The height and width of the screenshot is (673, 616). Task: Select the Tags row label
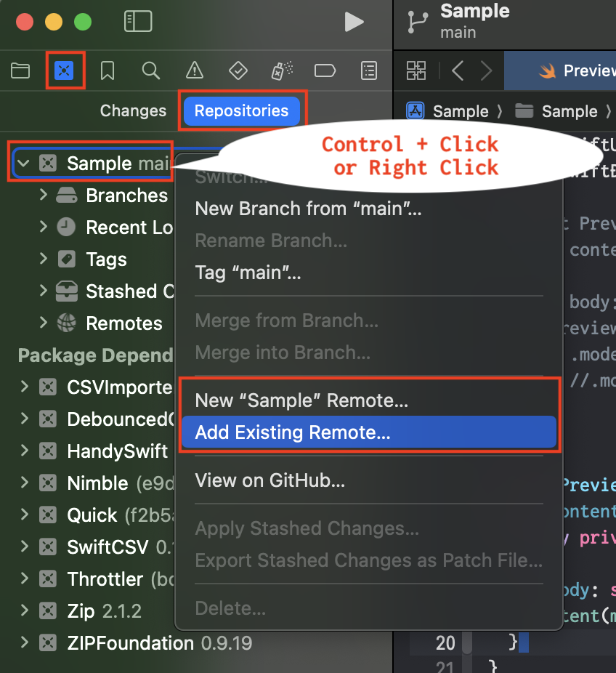pyautogui.click(x=106, y=259)
